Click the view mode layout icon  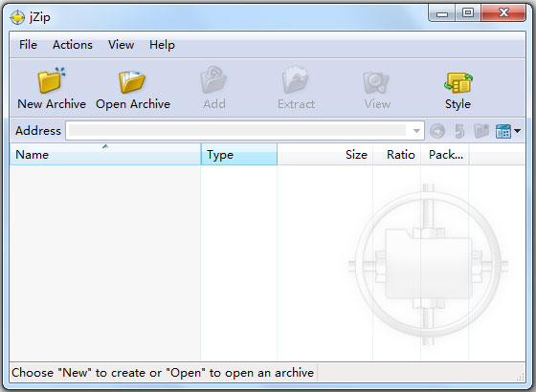click(503, 131)
